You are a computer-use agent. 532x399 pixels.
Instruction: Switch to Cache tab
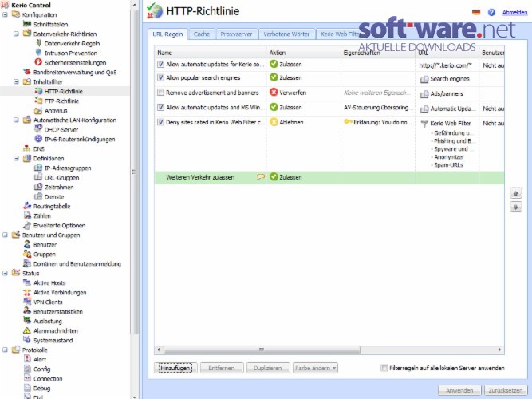202,34
